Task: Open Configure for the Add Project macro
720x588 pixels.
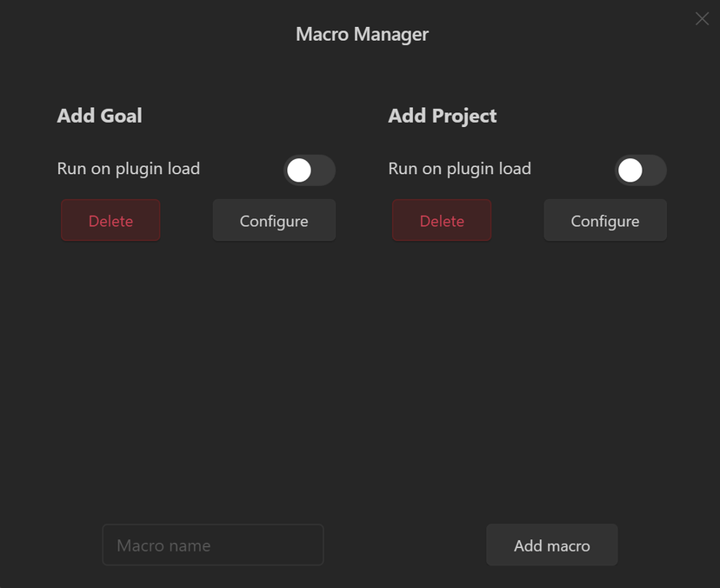Action: point(605,221)
